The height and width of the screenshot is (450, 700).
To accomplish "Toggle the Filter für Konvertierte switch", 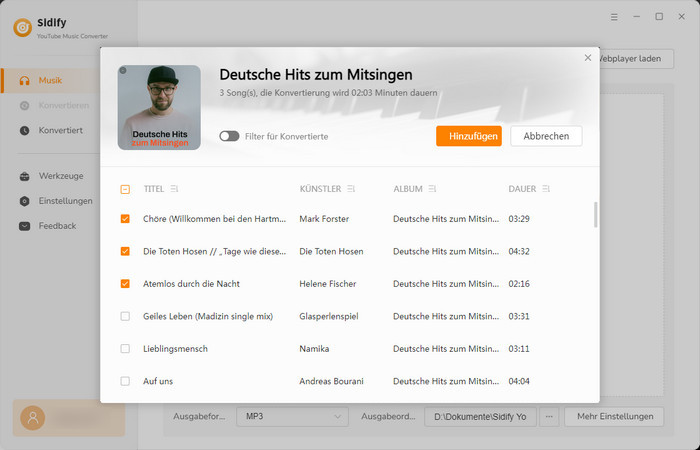I will [229, 136].
